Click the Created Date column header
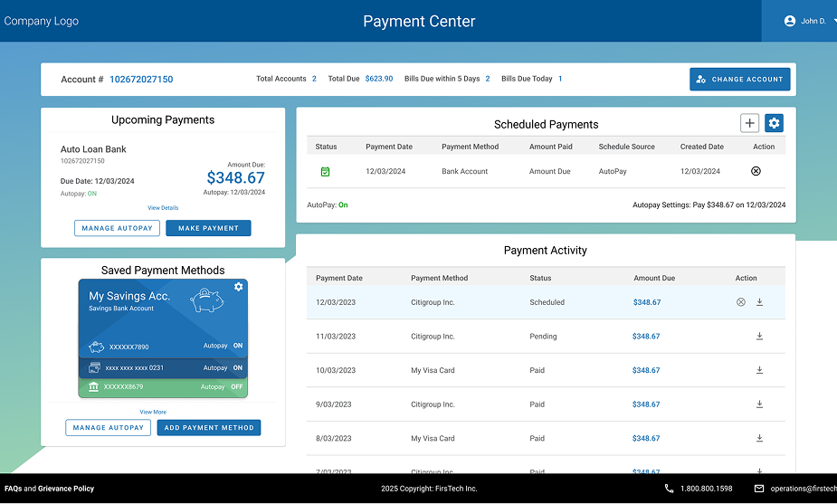Screen dimensions: 837x504 coord(701,147)
